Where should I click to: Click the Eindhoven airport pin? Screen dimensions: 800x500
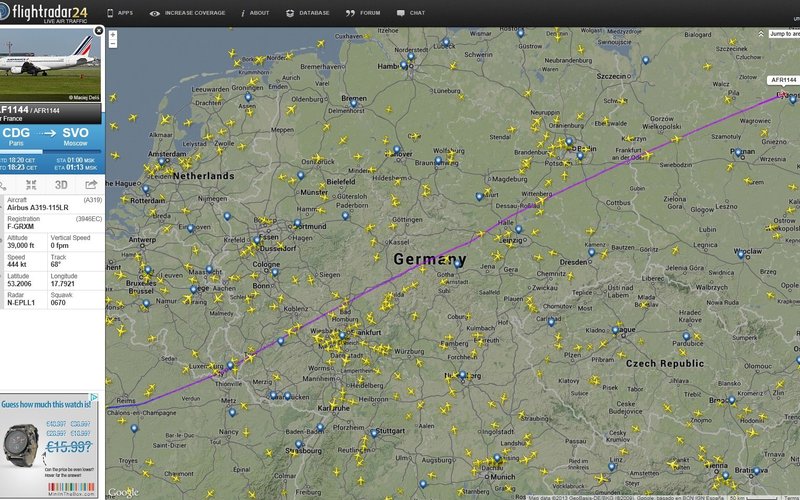tap(190, 229)
